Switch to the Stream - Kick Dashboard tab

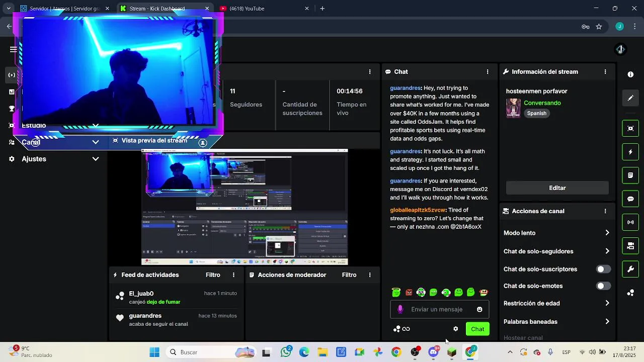(165, 9)
